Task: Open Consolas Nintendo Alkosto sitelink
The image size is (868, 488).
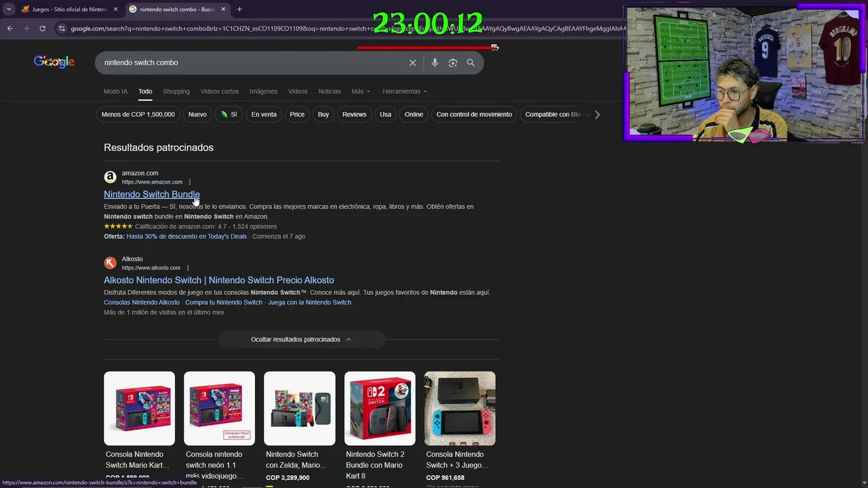Action: pos(142,302)
